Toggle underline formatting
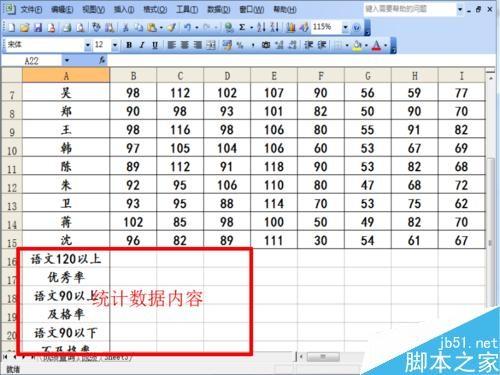500x375 pixels. [x=155, y=45]
